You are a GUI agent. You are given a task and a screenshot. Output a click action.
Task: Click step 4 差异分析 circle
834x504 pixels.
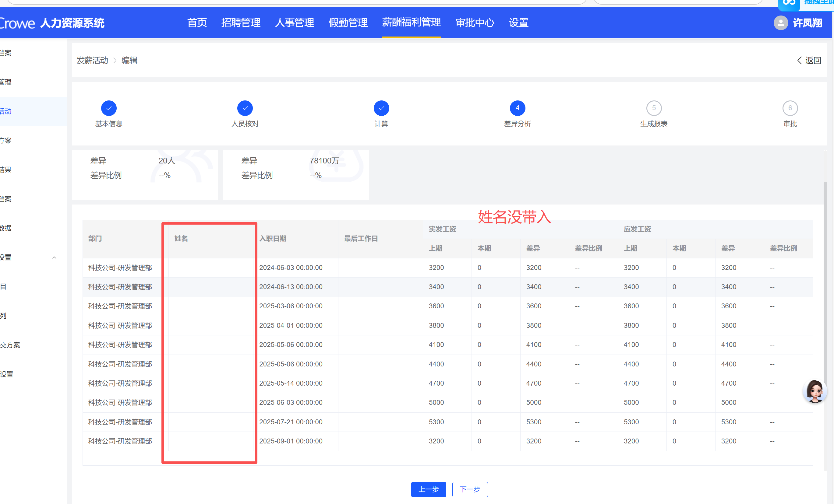[517, 108]
